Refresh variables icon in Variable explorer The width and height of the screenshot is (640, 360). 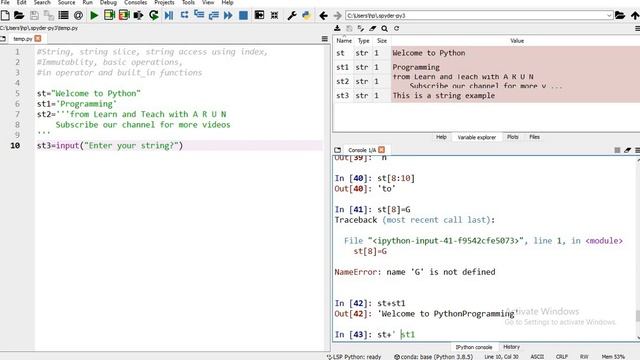(x=396, y=29)
